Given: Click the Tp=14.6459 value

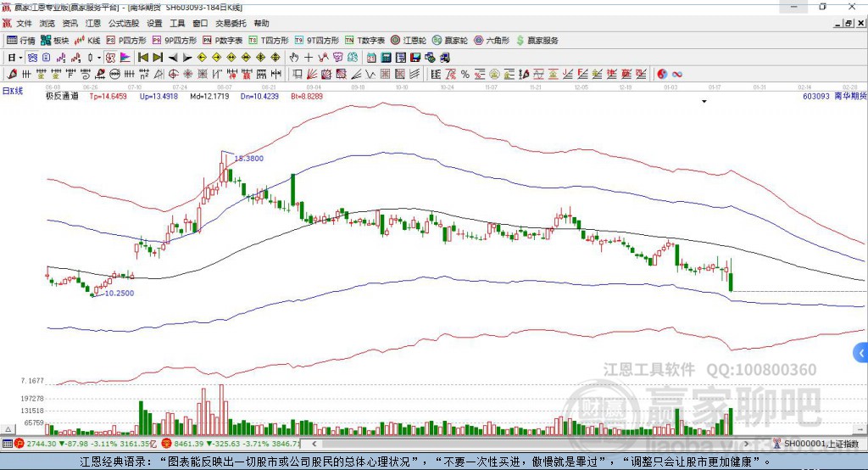Looking at the screenshot, I should point(108,96).
